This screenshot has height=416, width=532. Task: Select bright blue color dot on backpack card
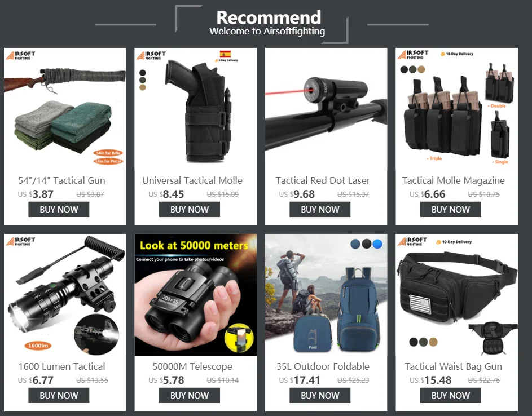[377, 244]
